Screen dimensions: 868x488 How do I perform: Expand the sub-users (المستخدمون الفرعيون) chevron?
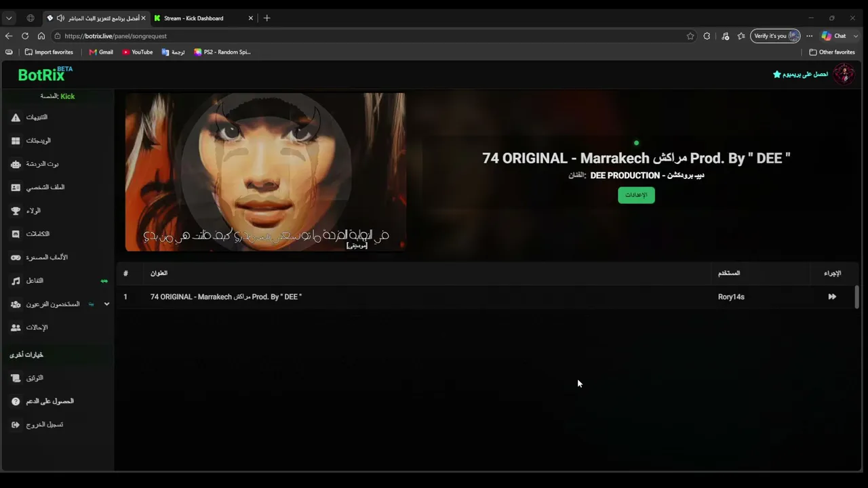[x=106, y=304]
